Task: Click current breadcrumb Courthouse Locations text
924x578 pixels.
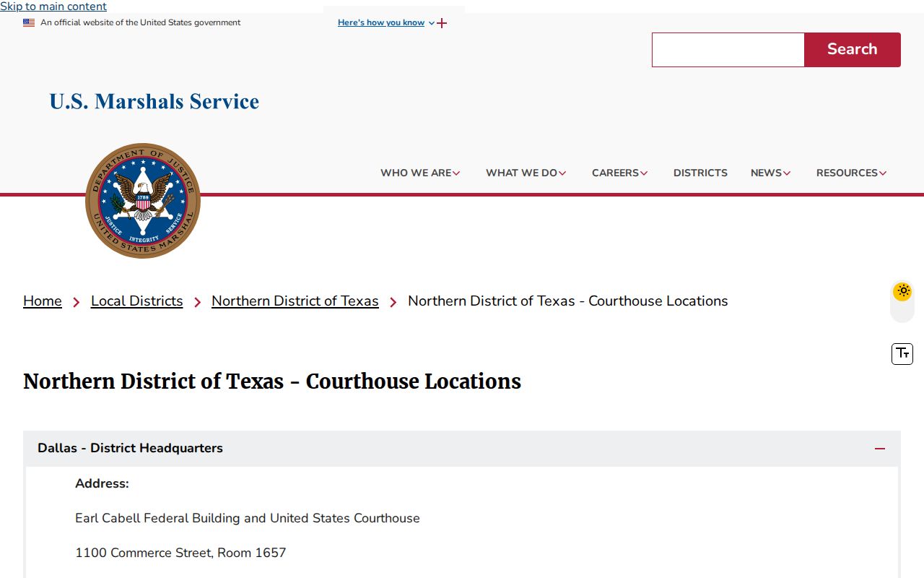Action: 568,301
